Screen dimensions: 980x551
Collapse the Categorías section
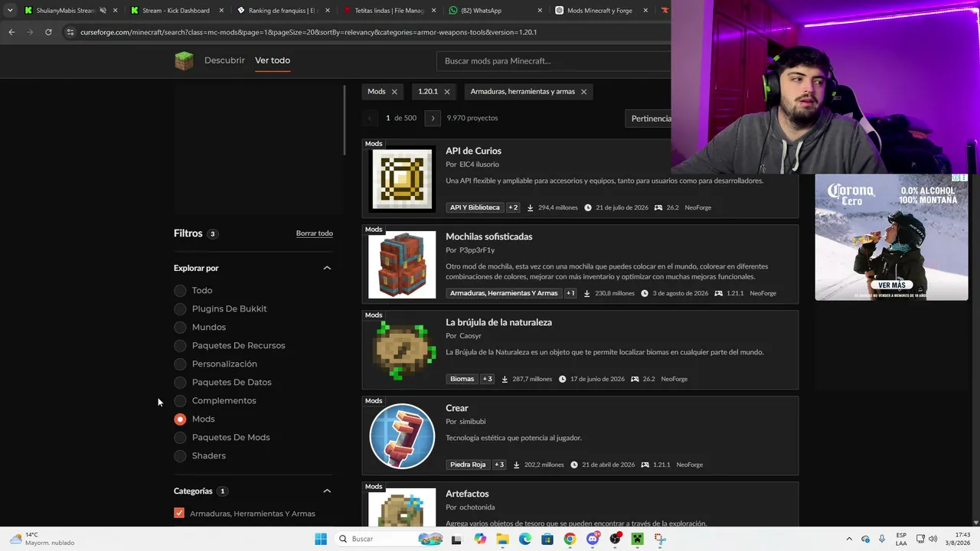pos(327,491)
